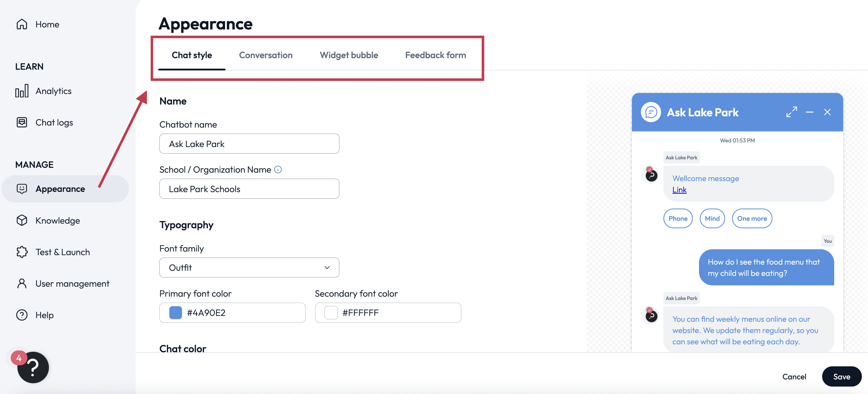Click the Analytics bar chart icon
Image resolution: width=868 pixels, height=394 pixels.
pyautogui.click(x=22, y=91)
